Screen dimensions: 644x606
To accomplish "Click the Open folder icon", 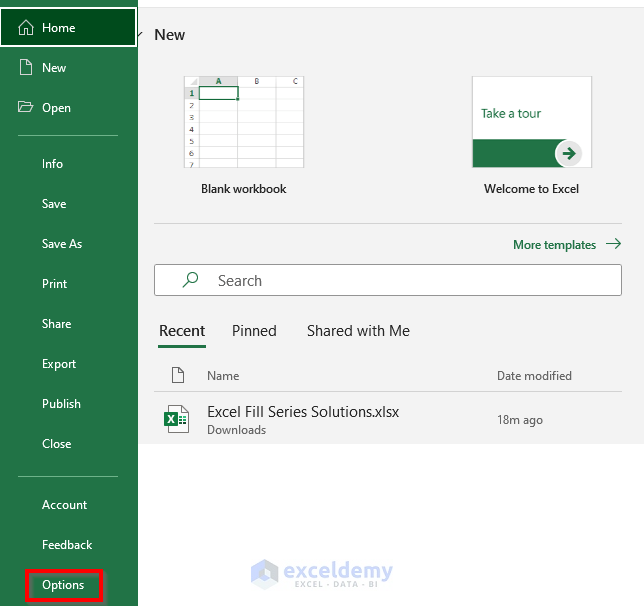I will click(25, 107).
